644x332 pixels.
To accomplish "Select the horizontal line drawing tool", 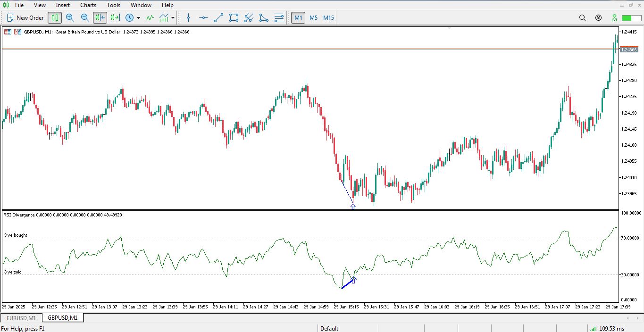I will (203, 18).
